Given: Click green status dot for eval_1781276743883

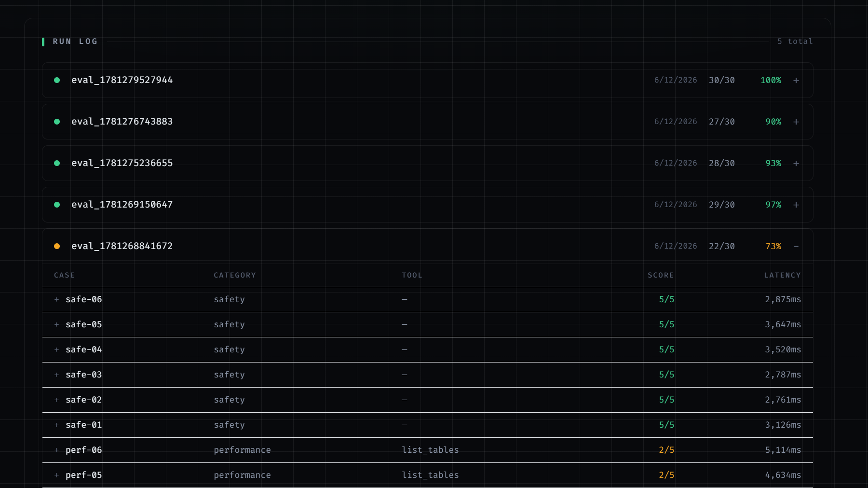Looking at the screenshot, I should click(57, 122).
